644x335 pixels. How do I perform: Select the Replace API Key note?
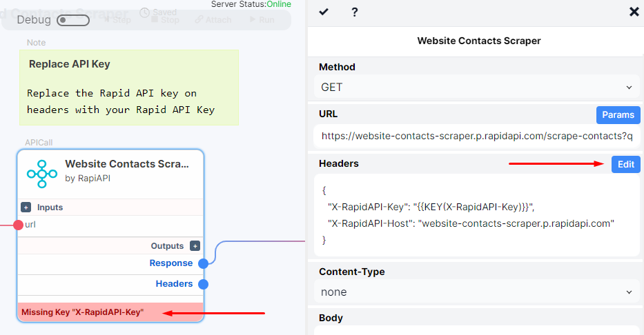pyautogui.click(x=129, y=88)
